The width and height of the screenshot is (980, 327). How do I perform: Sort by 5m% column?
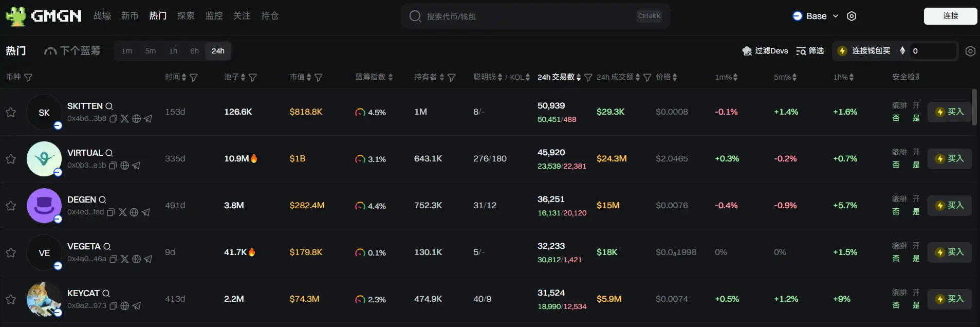click(794, 77)
